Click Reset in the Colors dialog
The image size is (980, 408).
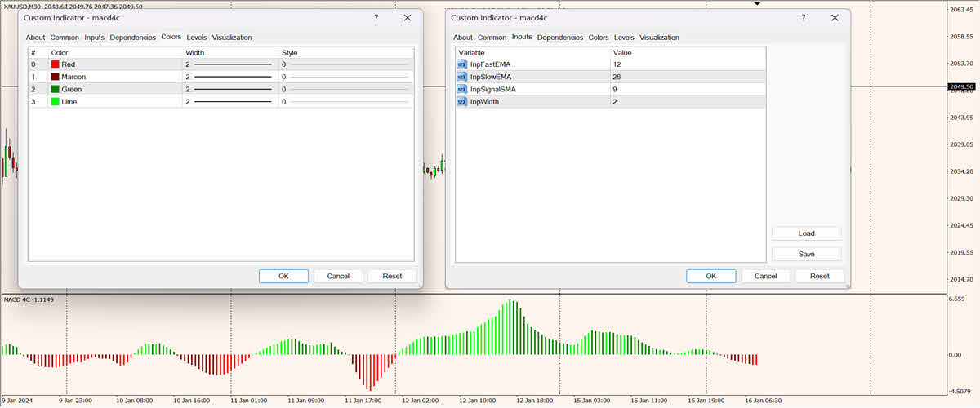click(392, 276)
